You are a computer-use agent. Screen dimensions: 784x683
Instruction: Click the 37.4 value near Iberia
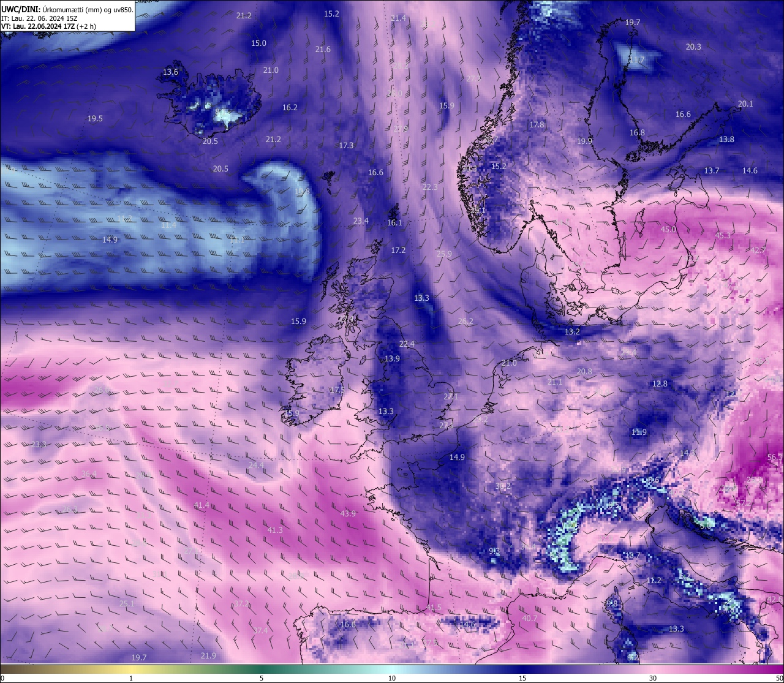(260, 631)
